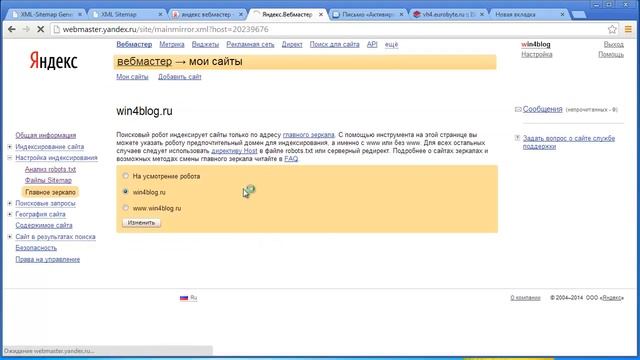The height and width of the screenshot is (360, 640).
Task: Open the FAQ link in the description
Action: click(x=291, y=159)
